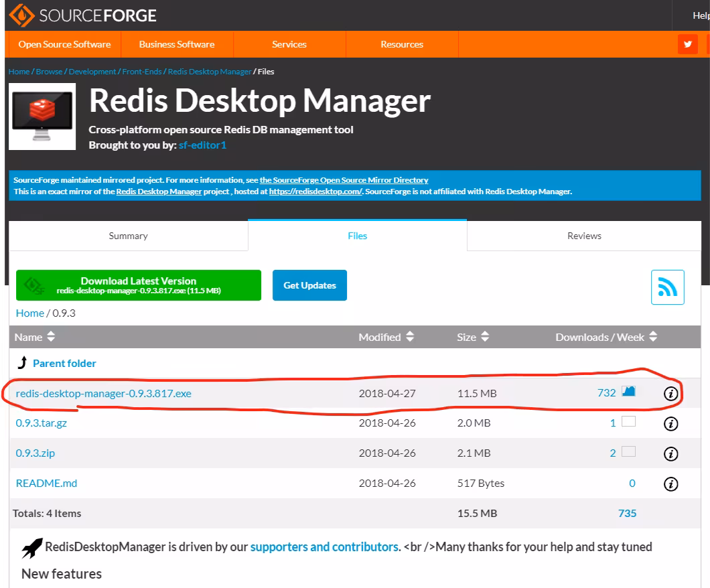Viewport: 710px width, 588px height.
Task: Open supporters and contributors link
Action: (324, 546)
